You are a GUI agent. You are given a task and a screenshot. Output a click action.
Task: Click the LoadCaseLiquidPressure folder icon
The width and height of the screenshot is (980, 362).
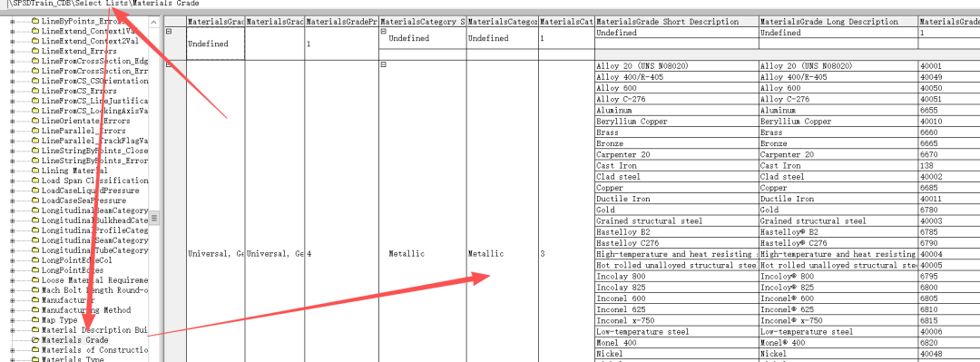point(35,190)
